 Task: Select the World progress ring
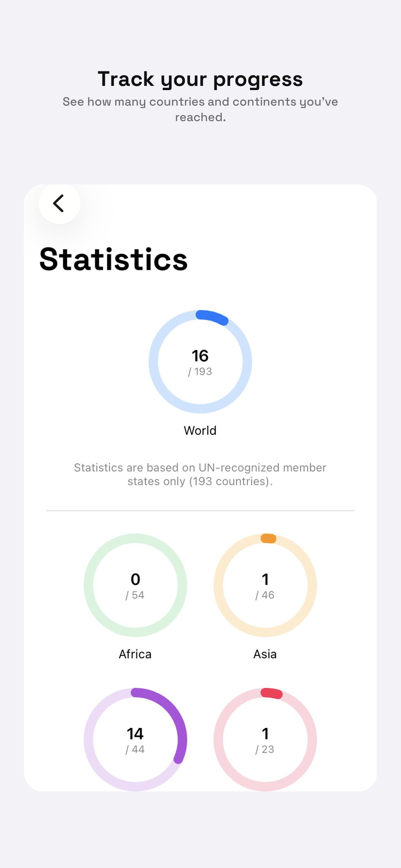point(200,362)
